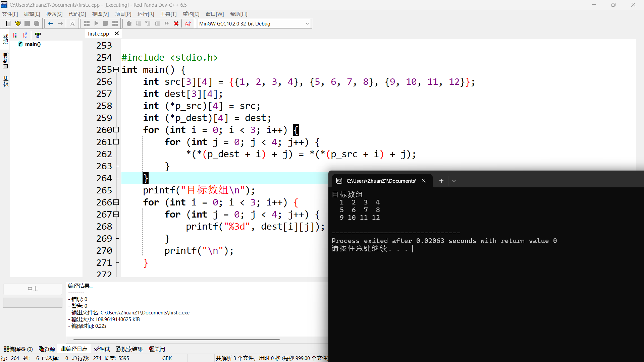
Task: Close the first.c.cpp editor tab
Action: click(117, 34)
